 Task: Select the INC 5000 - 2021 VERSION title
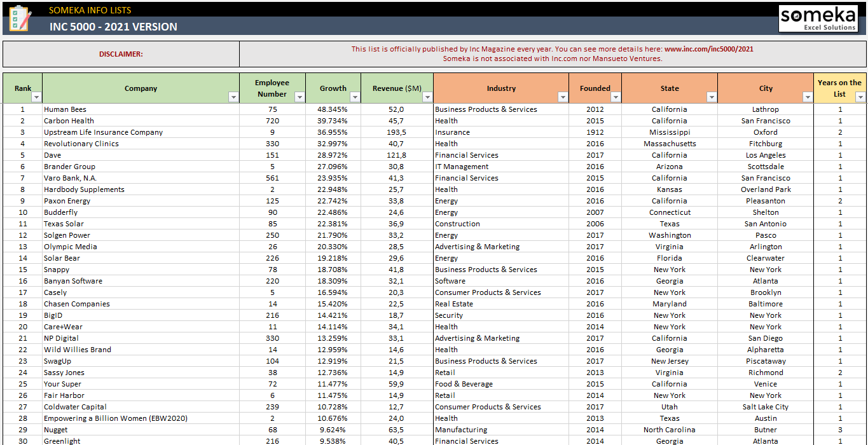(114, 27)
